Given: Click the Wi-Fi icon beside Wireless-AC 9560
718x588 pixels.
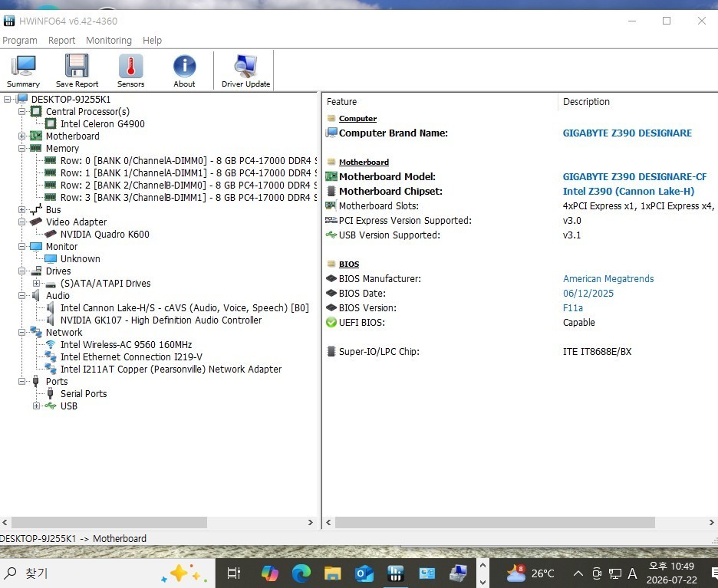Looking at the screenshot, I should click(x=51, y=344).
